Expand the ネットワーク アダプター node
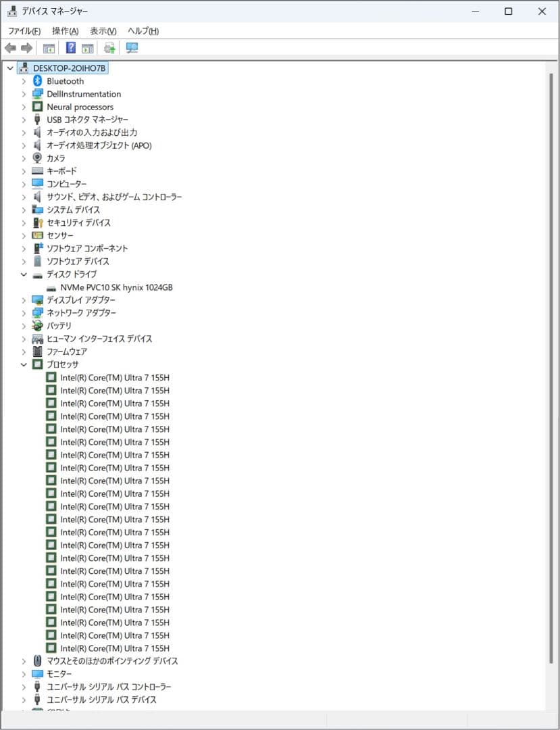This screenshot has width=560, height=730. pos(24,312)
